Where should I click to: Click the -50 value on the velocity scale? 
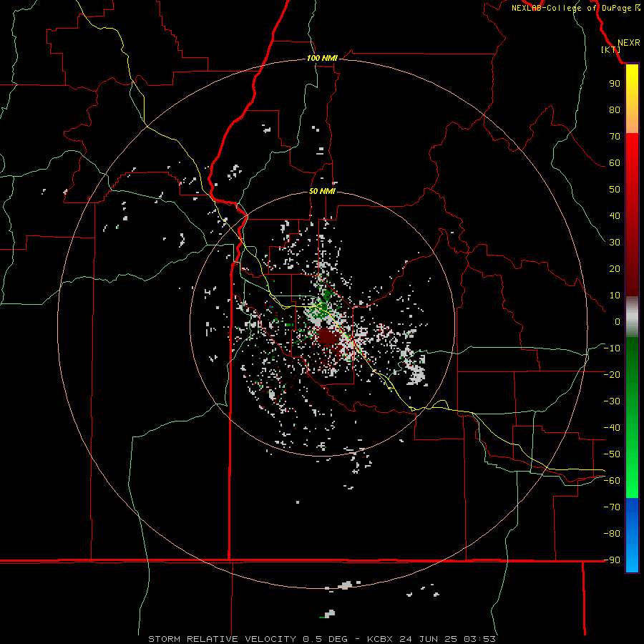612,454
